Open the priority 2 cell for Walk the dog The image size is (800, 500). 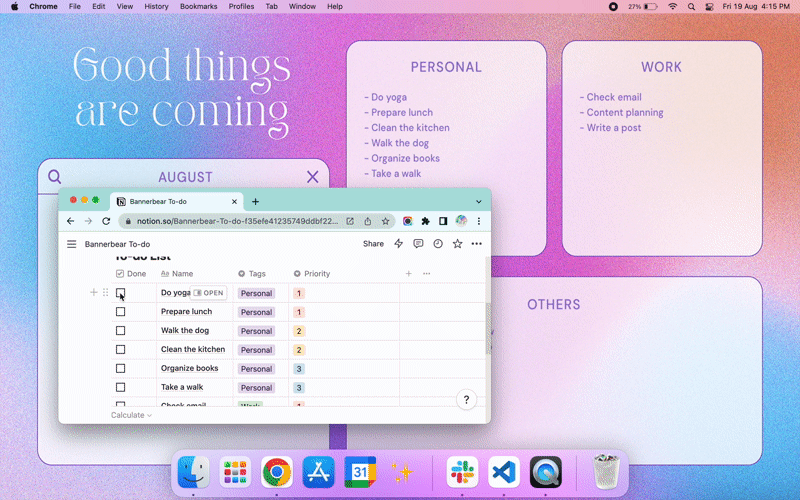299,331
